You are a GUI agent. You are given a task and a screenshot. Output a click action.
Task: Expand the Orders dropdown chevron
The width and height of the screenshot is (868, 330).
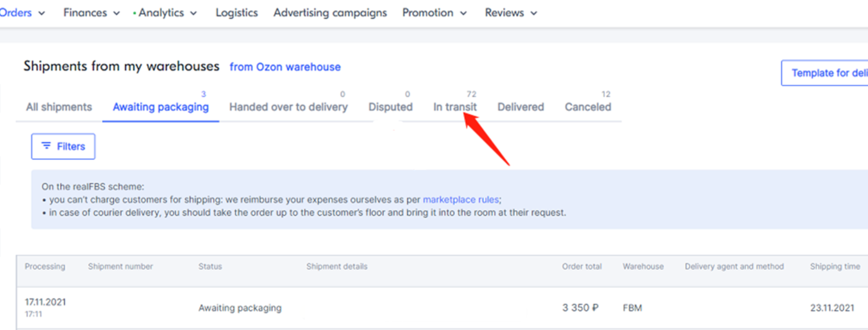click(42, 13)
